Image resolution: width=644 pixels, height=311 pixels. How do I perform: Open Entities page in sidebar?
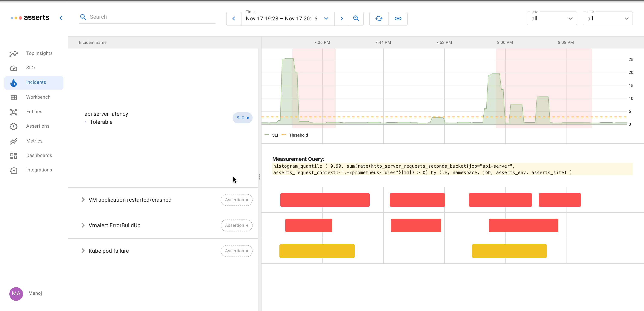[x=34, y=112]
